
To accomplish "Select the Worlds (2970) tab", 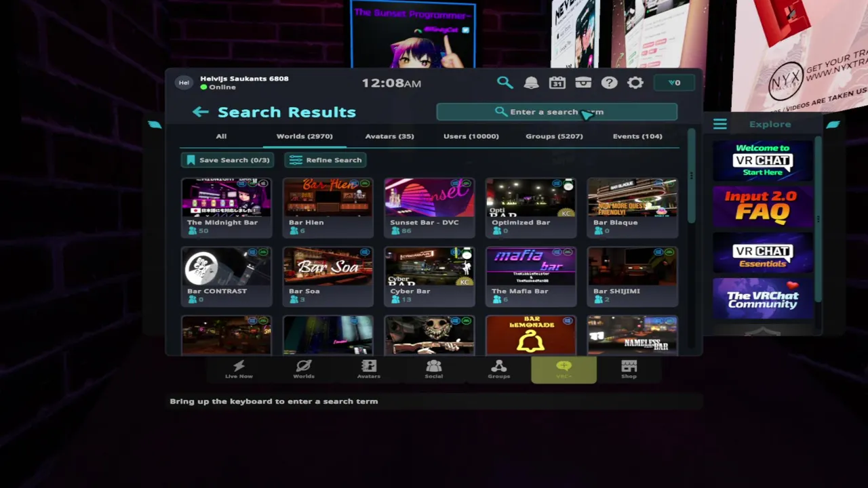I will click(x=304, y=136).
